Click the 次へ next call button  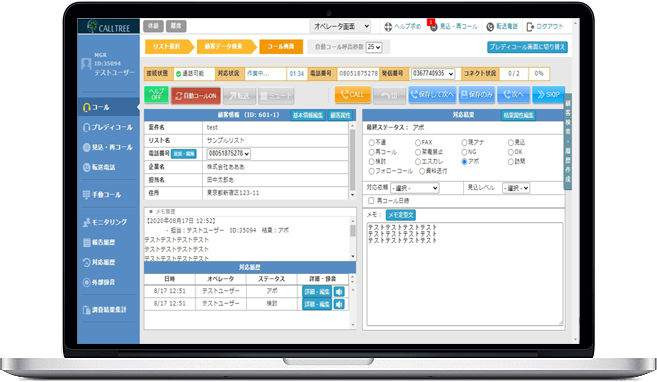[513, 95]
